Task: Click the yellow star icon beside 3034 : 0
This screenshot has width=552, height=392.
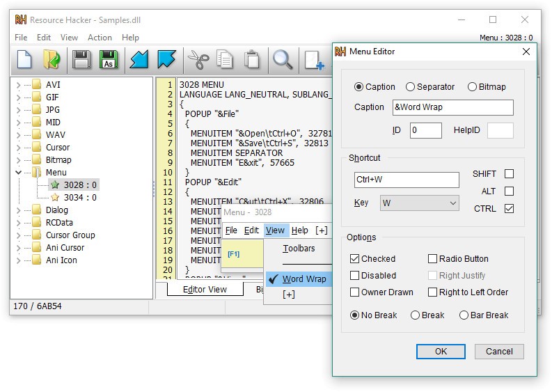Action: tap(55, 197)
